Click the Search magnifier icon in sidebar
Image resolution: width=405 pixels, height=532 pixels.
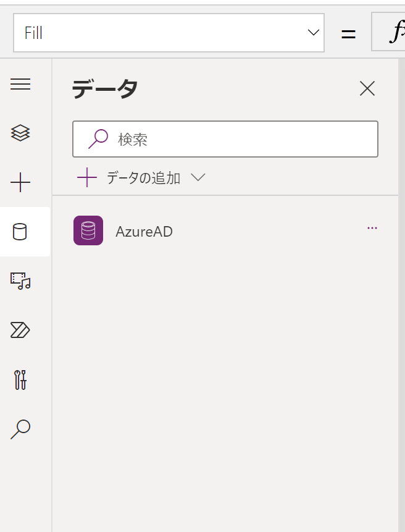(x=20, y=429)
